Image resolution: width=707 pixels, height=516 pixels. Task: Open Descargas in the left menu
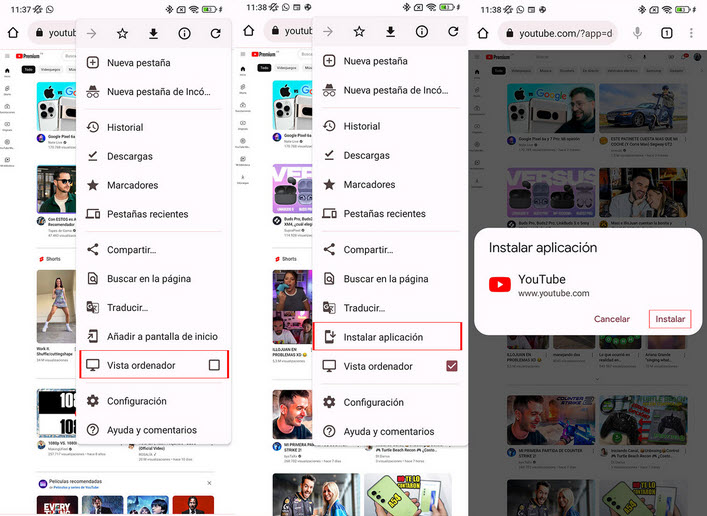point(154,156)
